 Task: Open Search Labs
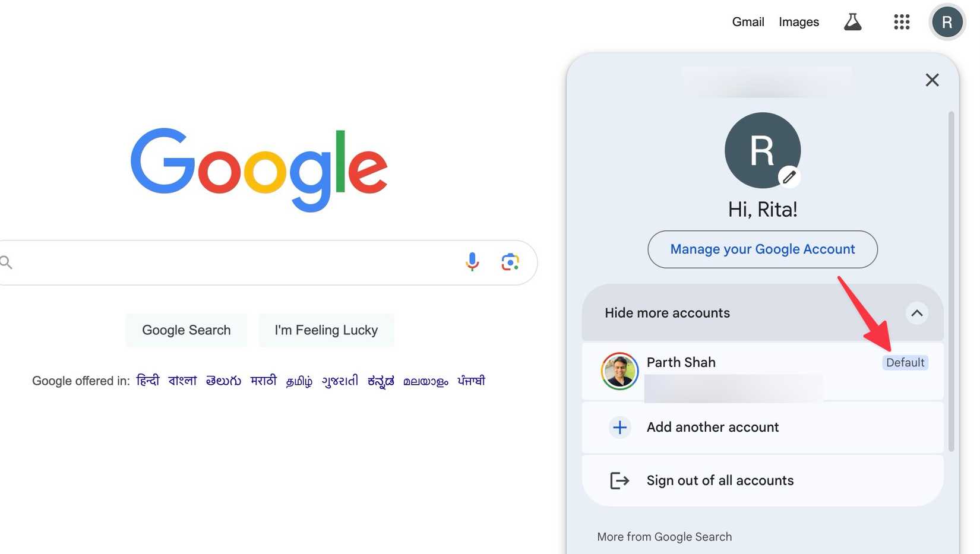tap(853, 21)
